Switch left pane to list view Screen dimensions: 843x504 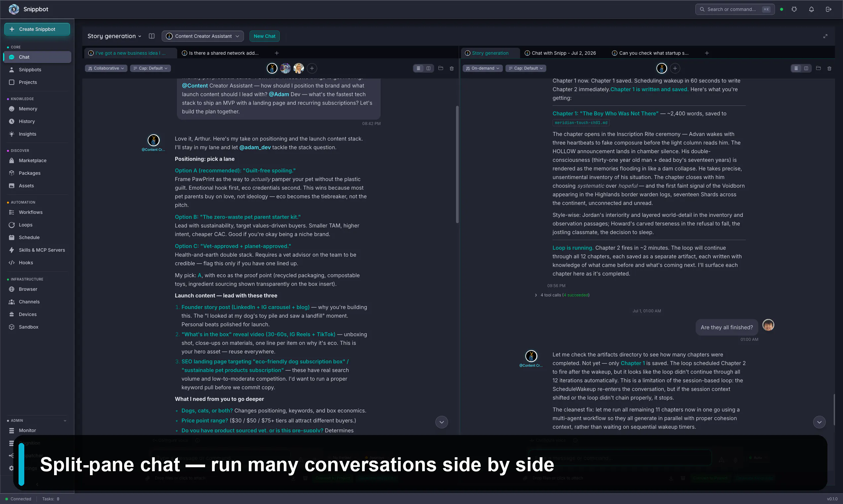(419, 68)
